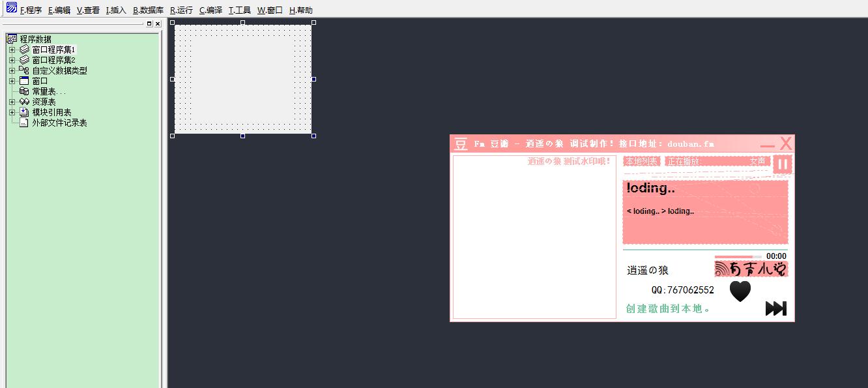The width and height of the screenshot is (868, 388).
Task: Open the V.查看 menu
Action: [x=88, y=10]
